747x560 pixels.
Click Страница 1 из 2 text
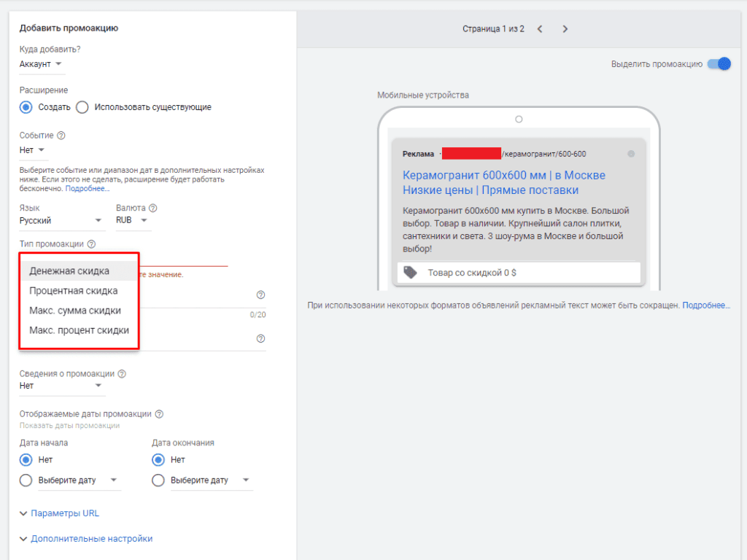coord(493,29)
